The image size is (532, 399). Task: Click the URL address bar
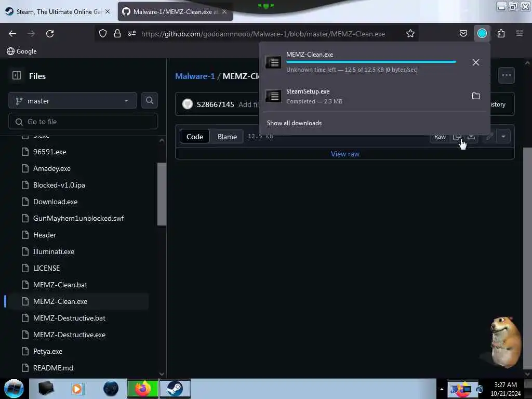point(263,34)
